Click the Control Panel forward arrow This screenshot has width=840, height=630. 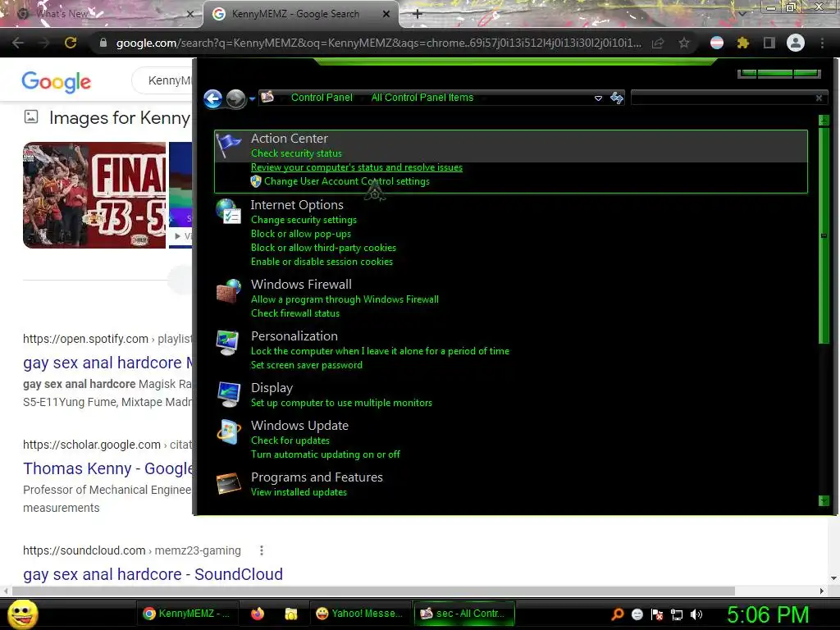pos(235,98)
